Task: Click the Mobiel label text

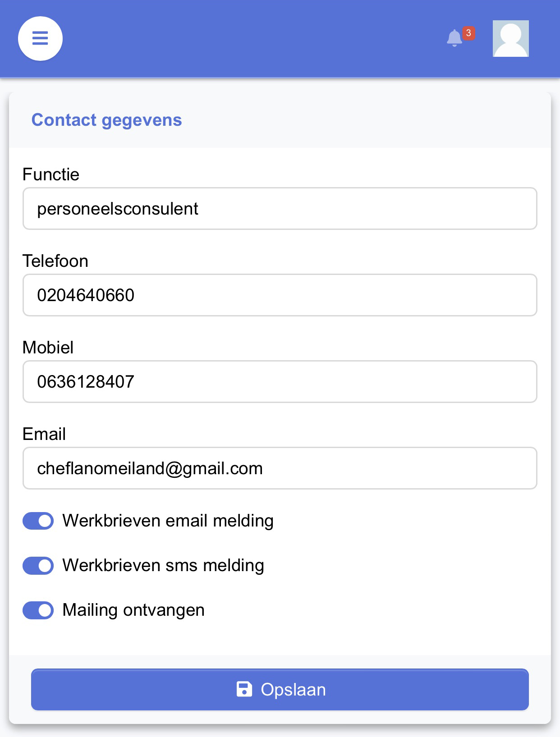Action: point(48,348)
